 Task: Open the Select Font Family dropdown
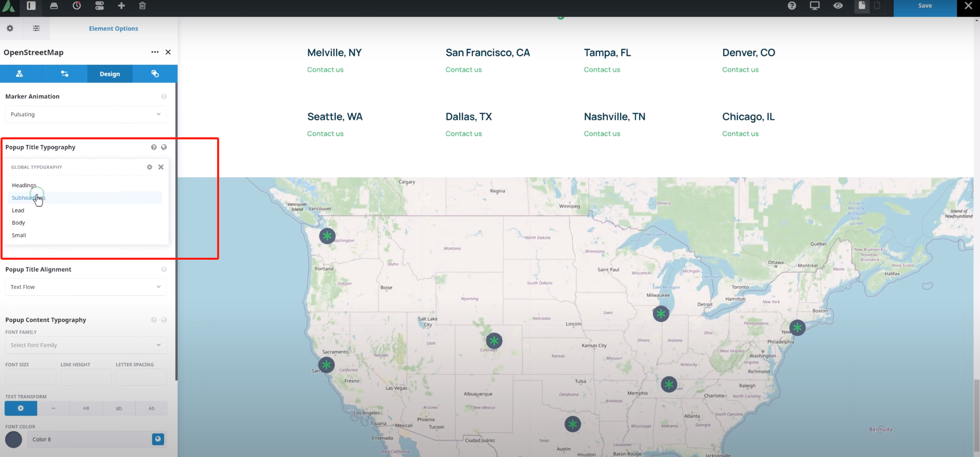pos(86,345)
